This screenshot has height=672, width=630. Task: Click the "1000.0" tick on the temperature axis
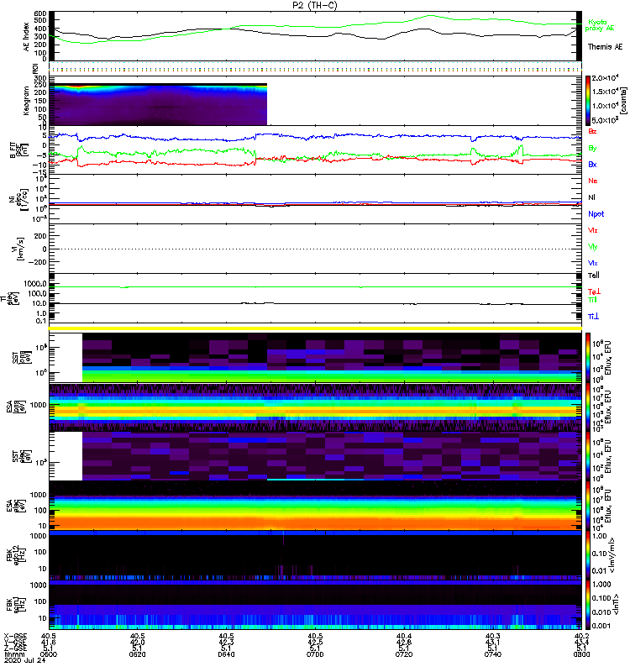pos(35,284)
